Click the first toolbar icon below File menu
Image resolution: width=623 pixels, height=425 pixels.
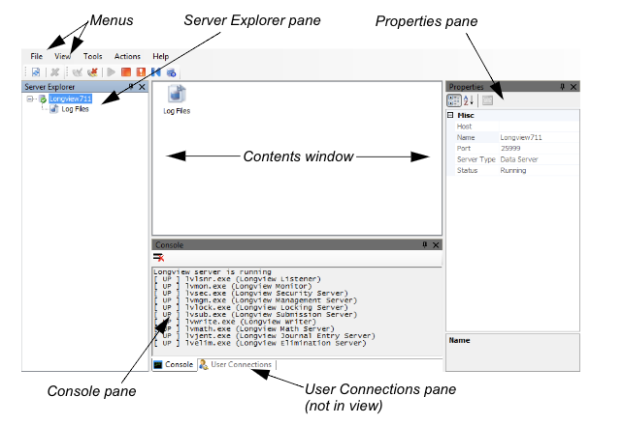pos(35,73)
